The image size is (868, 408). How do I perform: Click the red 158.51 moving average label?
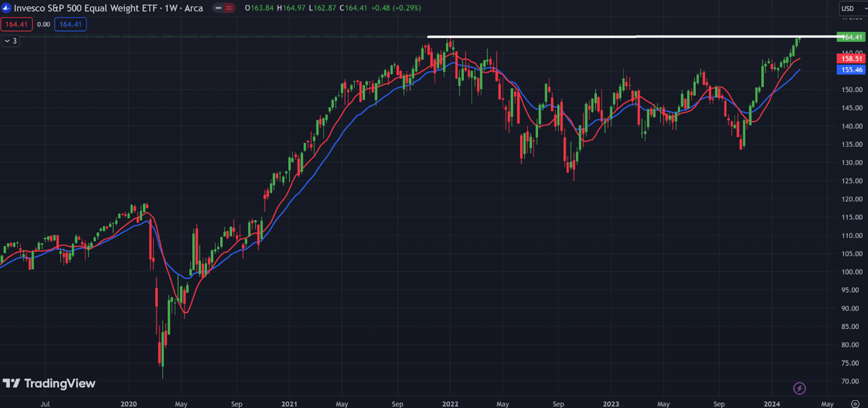click(x=851, y=59)
